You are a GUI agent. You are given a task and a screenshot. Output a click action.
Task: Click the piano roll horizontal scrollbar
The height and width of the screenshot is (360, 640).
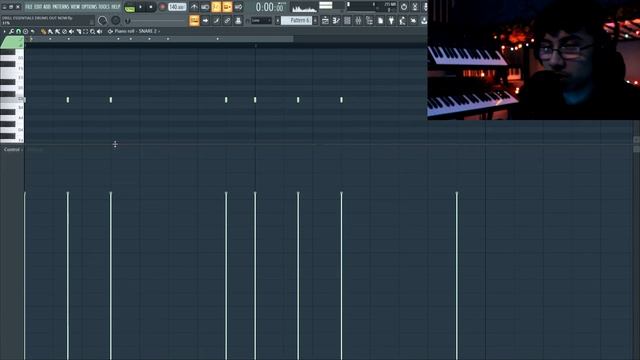159,39
